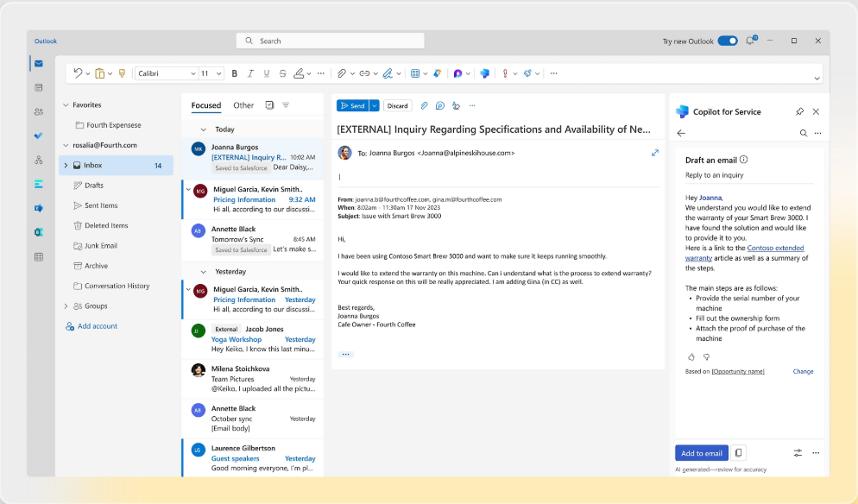Click attach paperclip beside Discard button
This screenshot has height=504, width=858.
424,105
